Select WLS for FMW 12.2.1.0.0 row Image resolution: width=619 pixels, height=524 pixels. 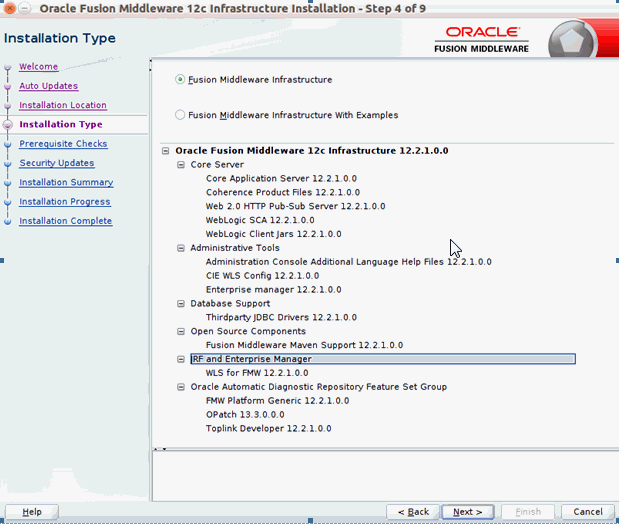click(257, 373)
